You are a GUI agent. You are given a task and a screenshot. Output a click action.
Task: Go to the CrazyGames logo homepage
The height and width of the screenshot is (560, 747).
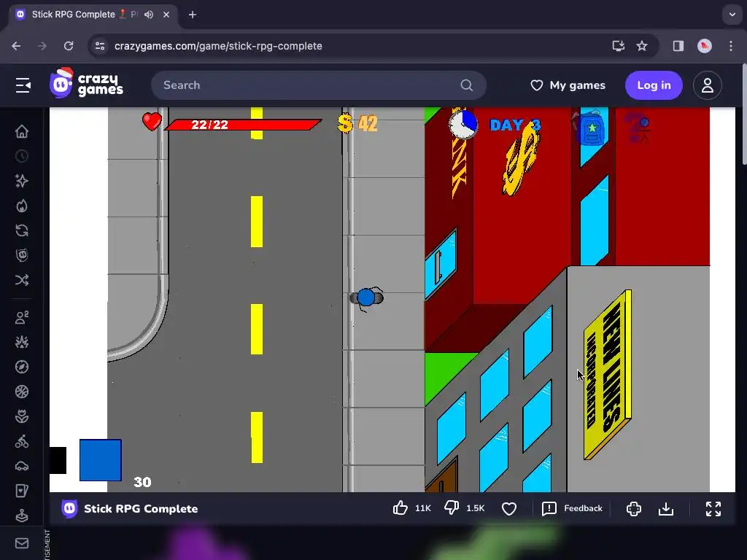pyautogui.click(x=86, y=84)
